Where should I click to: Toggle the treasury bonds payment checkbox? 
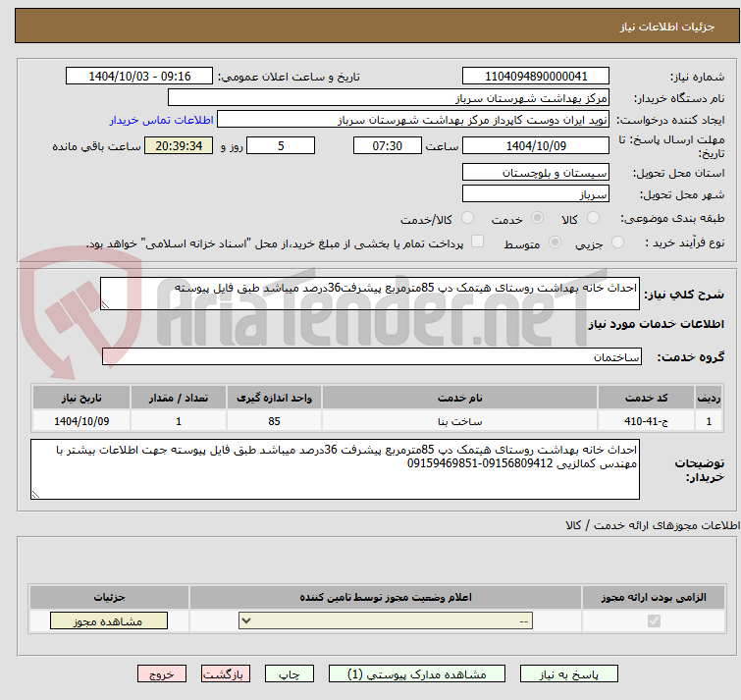478,242
